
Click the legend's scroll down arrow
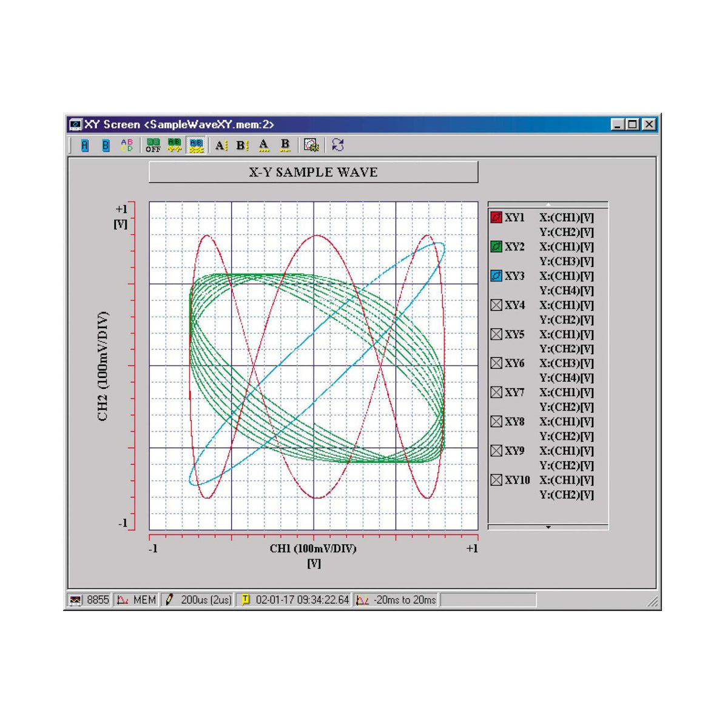point(548,527)
